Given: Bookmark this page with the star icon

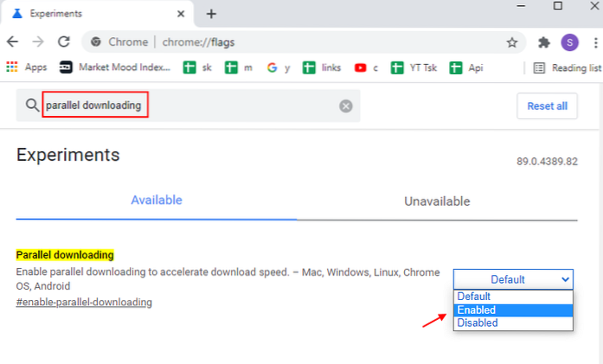Looking at the screenshot, I should [x=512, y=42].
